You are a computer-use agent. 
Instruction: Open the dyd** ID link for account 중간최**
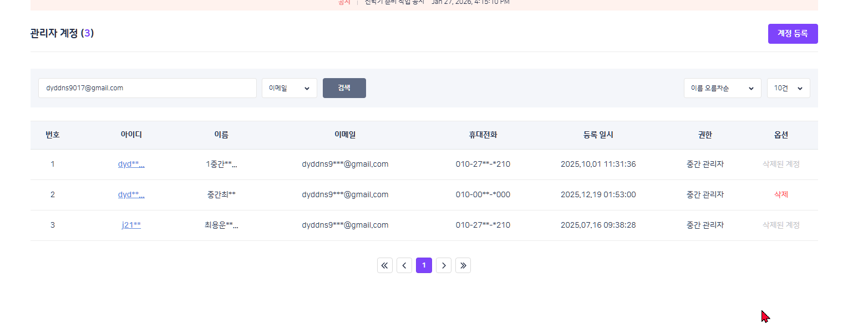pyautogui.click(x=131, y=194)
